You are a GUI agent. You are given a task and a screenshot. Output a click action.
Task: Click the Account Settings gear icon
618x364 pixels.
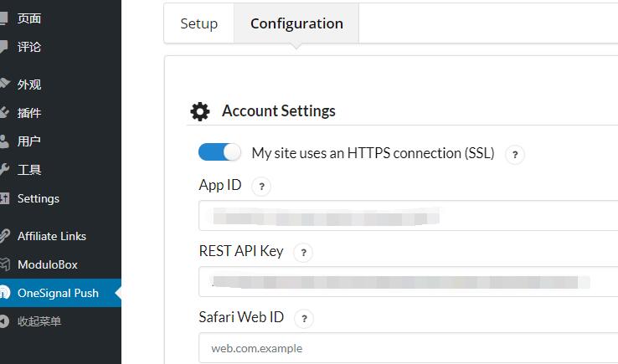pyautogui.click(x=199, y=111)
